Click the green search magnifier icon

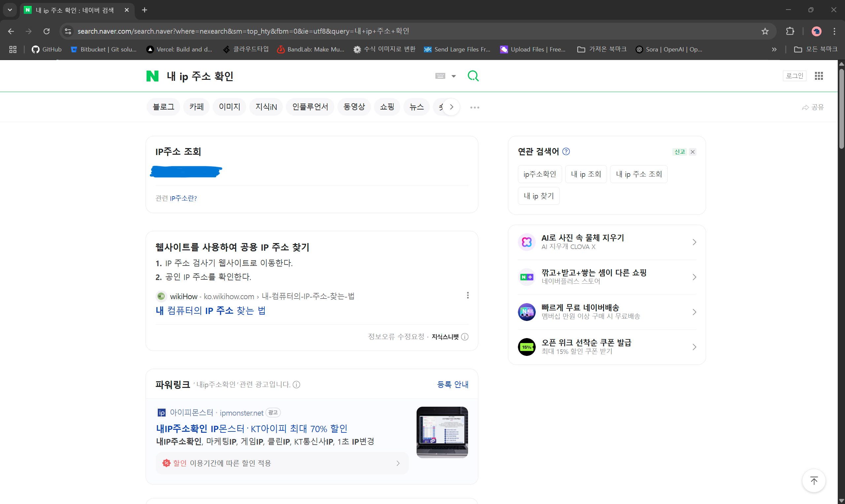coord(473,76)
